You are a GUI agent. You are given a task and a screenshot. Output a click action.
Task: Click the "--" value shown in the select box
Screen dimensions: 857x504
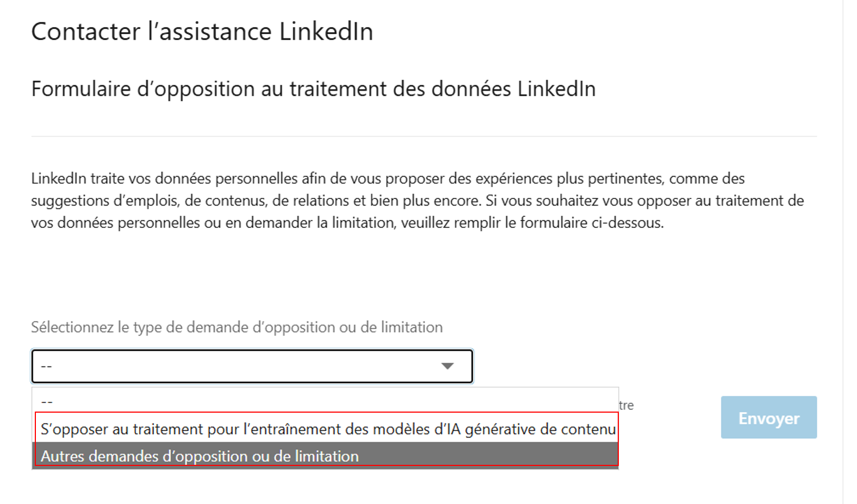click(x=47, y=366)
